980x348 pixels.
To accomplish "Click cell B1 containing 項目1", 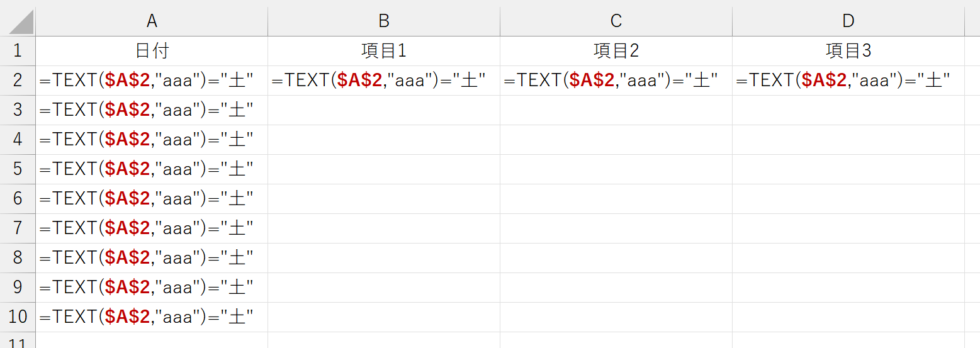I will click(384, 51).
